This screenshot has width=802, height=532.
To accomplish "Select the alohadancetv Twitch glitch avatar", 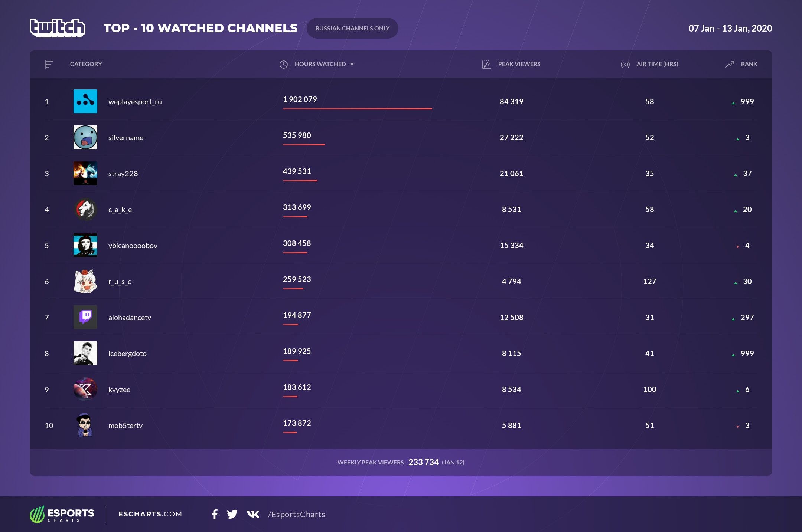I will (x=85, y=317).
